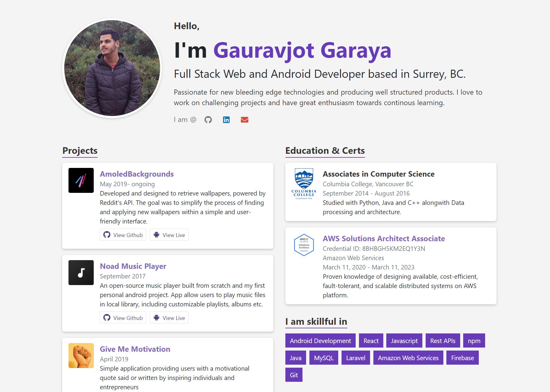
Task: Click the fist thumbnail for Give Me Motivation
Action: (81, 355)
